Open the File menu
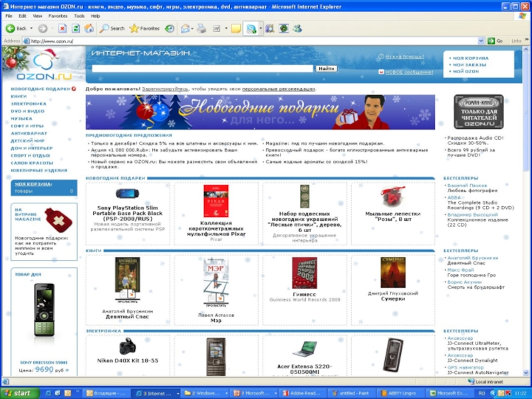This screenshot has height=399, width=532. tap(9, 16)
